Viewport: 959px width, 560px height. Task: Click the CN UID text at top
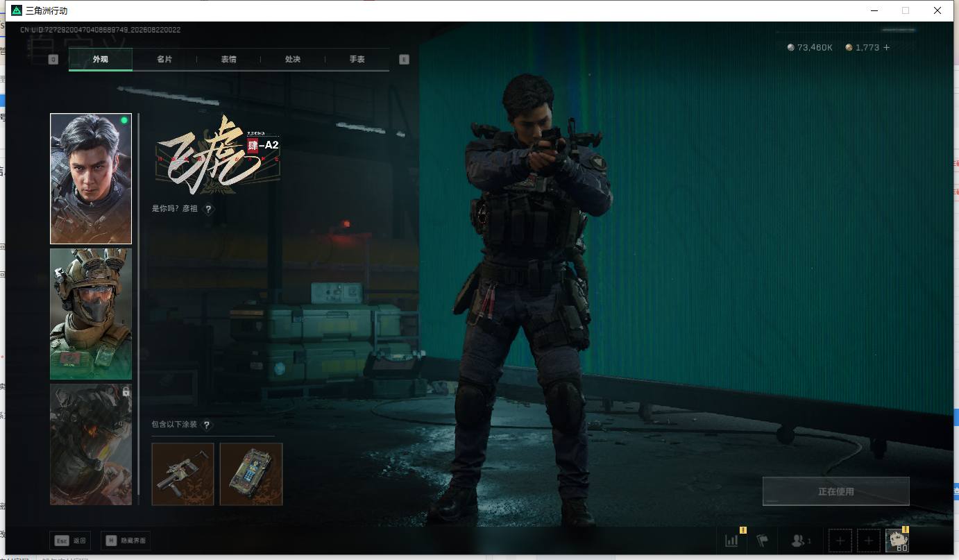pos(101,30)
